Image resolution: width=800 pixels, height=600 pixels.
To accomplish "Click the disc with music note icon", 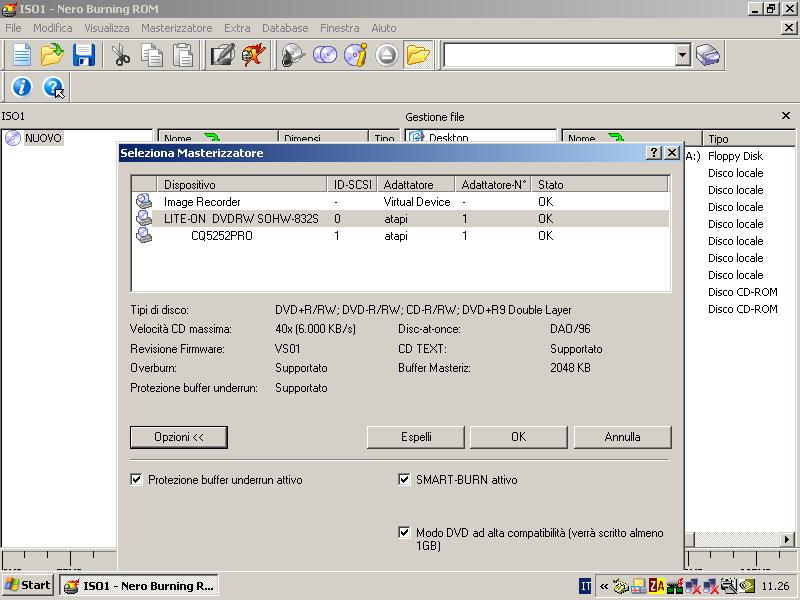I will [x=293, y=55].
